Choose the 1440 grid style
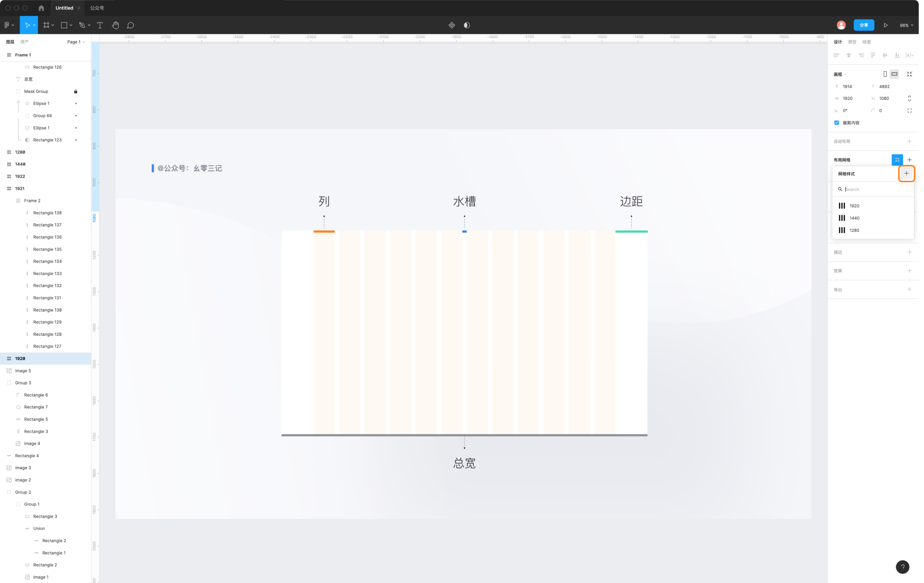 point(854,218)
